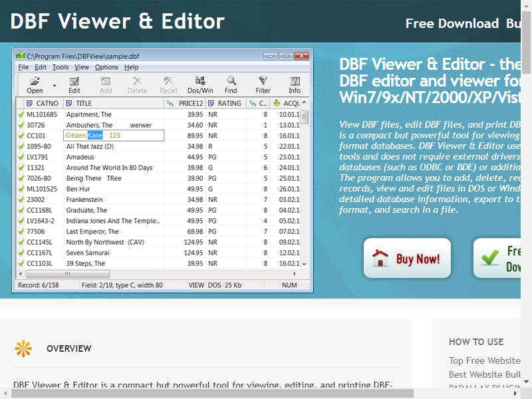
Task: Click the Citizen Kane title edit field
Action: point(114,136)
